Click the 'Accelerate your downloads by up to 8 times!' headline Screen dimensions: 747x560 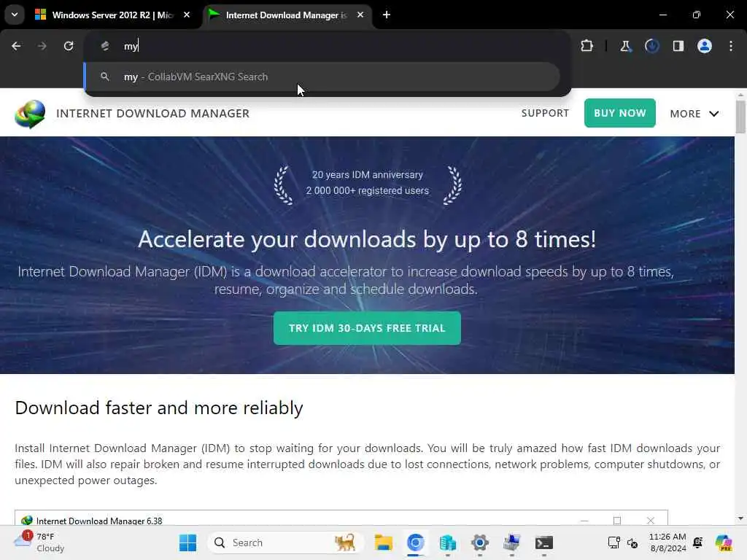pyautogui.click(x=367, y=239)
